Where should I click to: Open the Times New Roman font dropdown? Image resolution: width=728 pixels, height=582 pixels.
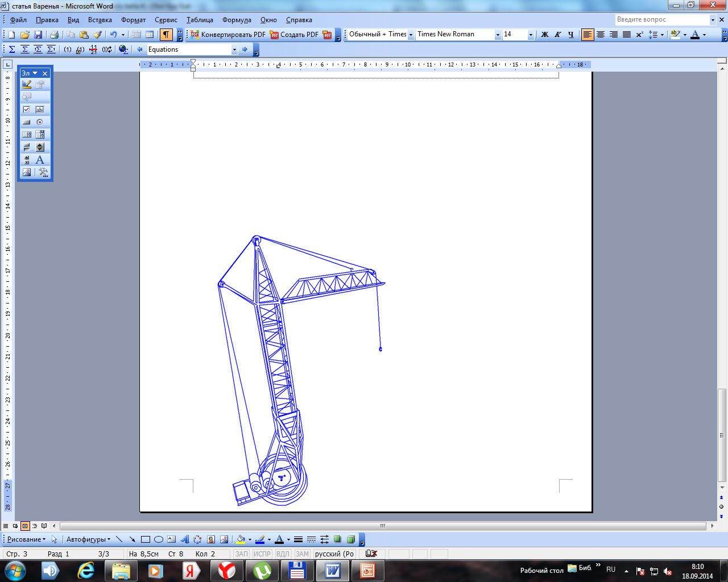point(498,35)
